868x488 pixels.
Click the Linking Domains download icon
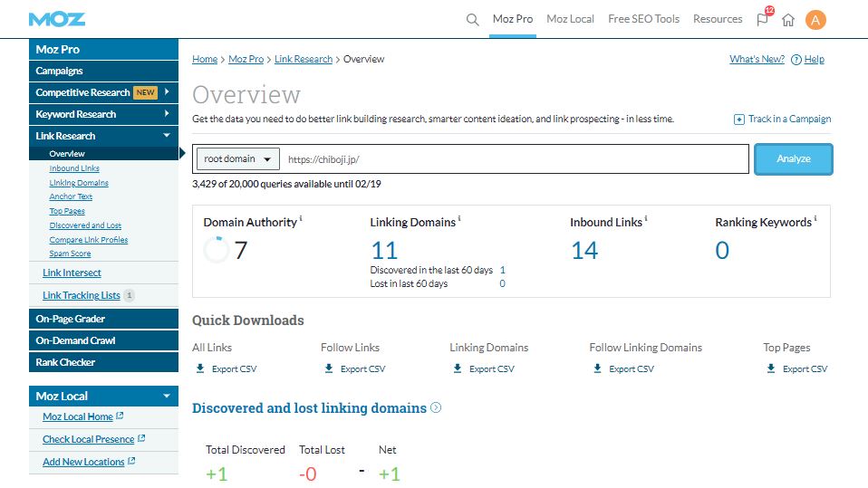pyautogui.click(x=458, y=368)
